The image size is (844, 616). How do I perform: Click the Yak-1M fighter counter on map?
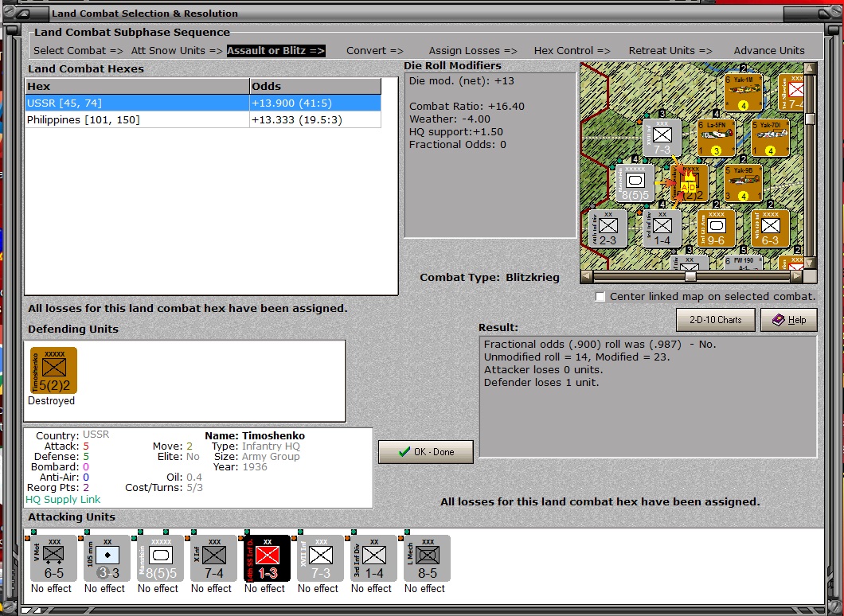point(743,92)
